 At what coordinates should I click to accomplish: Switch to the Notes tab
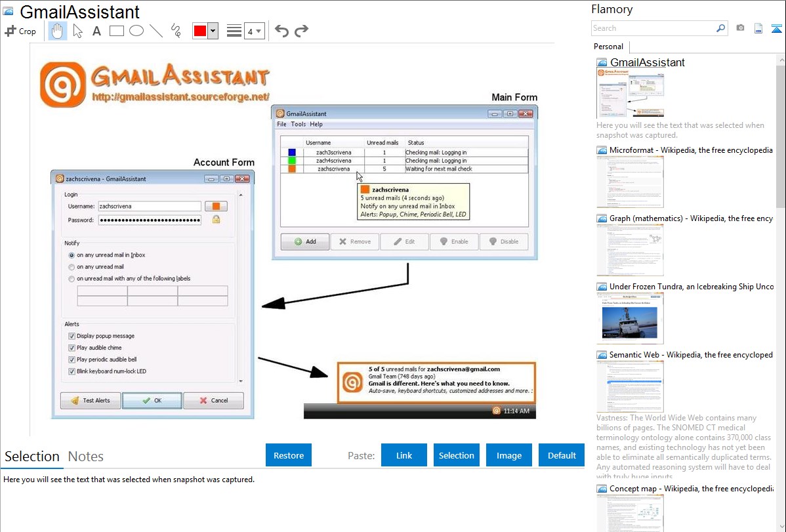point(86,457)
